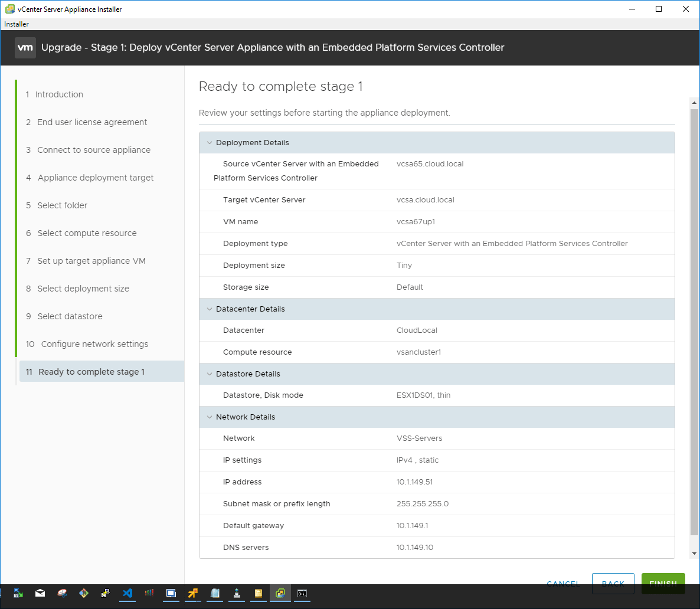Click the vm logo in header

click(25, 47)
